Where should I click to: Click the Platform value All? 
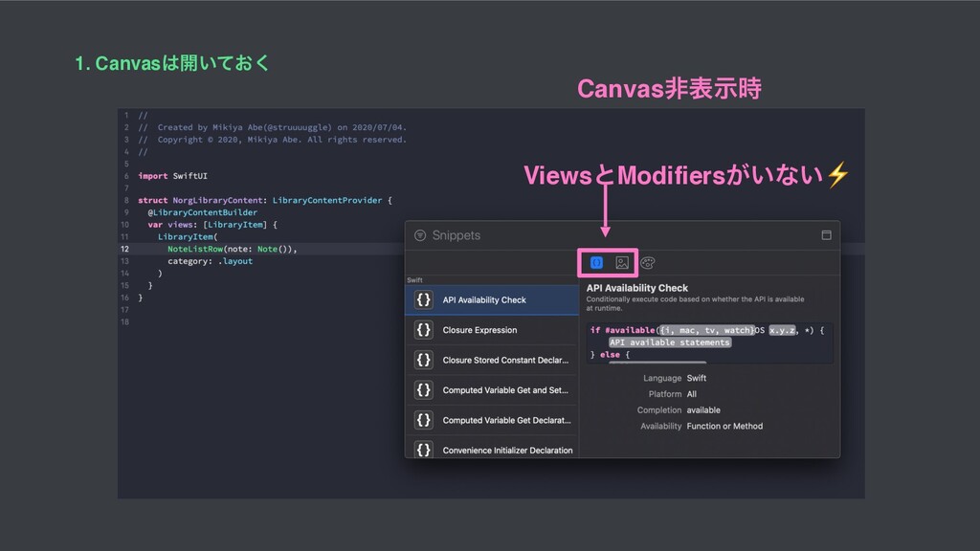click(x=691, y=394)
